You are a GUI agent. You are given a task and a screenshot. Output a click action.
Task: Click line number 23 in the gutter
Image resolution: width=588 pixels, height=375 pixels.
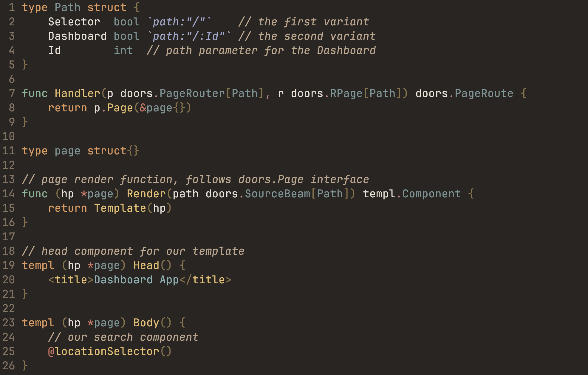pos(8,323)
